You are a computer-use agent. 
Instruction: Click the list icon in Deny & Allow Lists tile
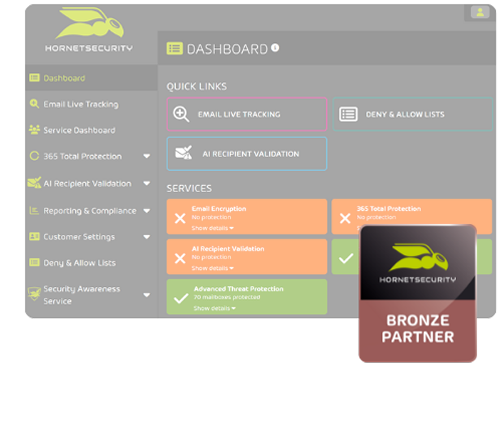348,114
